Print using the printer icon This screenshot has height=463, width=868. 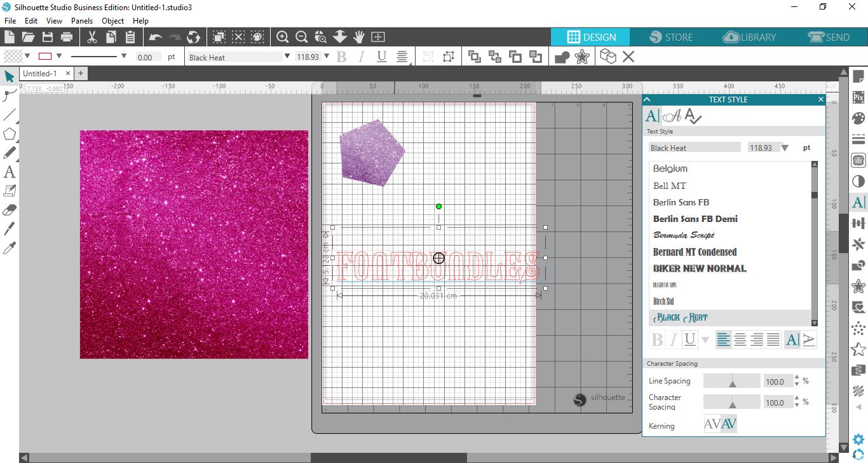pyautogui.click(x=67, y=37)
